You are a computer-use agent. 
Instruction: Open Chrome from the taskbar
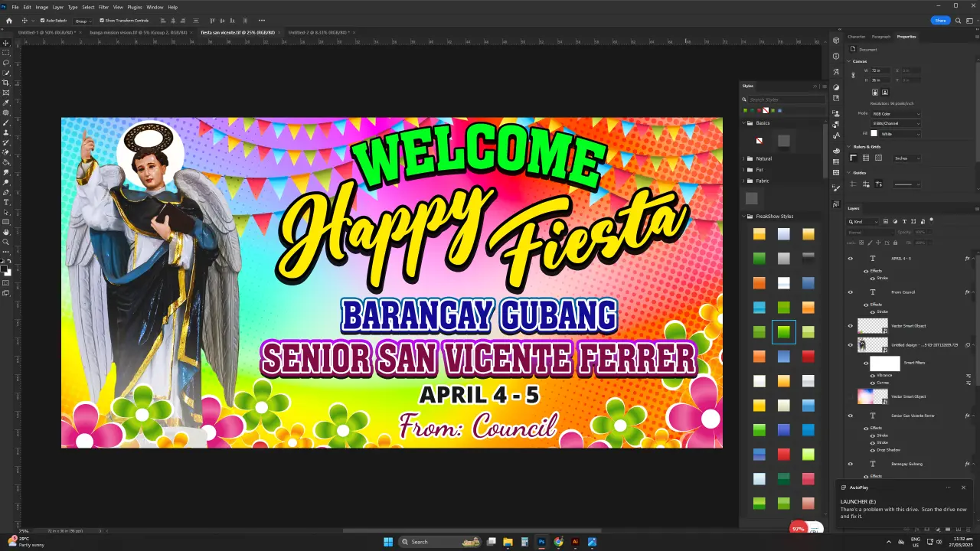pyautogui.click(x=558, y=542)
